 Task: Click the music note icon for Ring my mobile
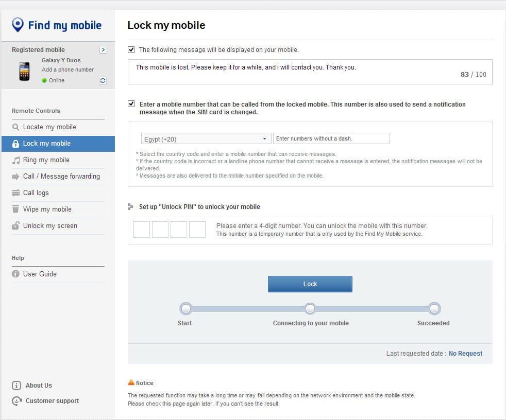16,160
